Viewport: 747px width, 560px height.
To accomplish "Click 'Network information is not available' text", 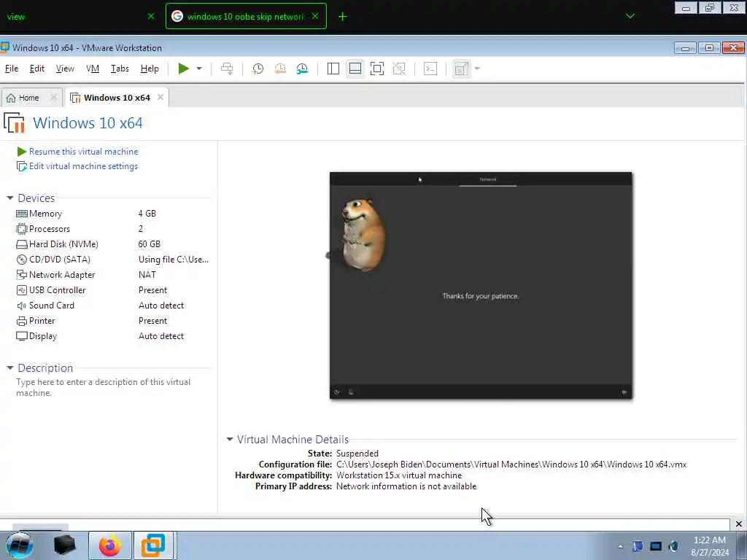I will (406, 486).
